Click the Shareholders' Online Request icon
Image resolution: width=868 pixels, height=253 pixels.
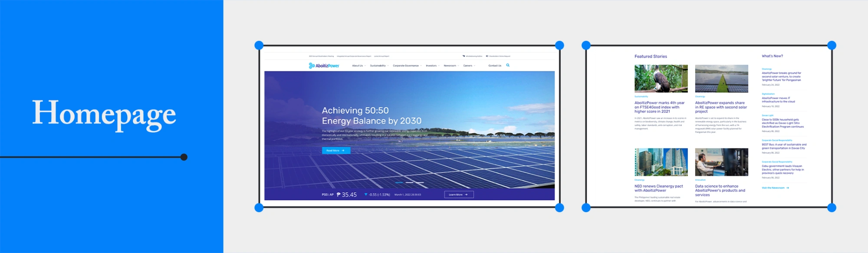tap(487, 56)
